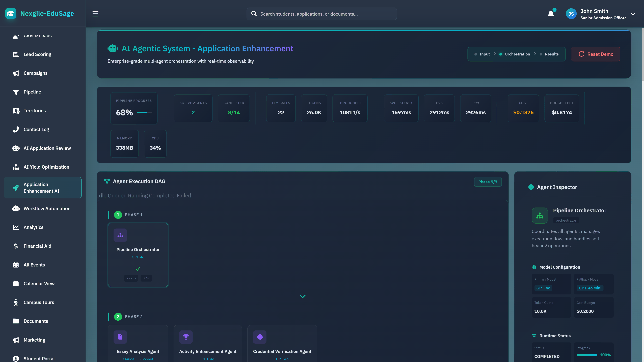Open the sidebar hamburger menu
Viewport: 644px width, 362px height.
click(x=95, y=14)
